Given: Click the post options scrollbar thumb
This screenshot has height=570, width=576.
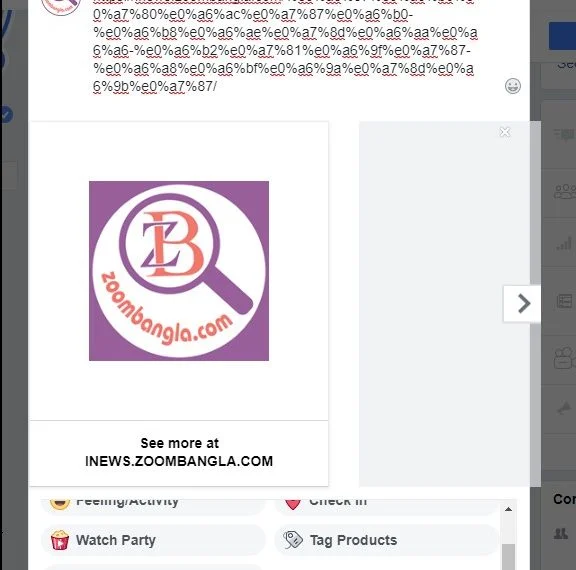Looking at the screenshot, I should tap(508, 557).
